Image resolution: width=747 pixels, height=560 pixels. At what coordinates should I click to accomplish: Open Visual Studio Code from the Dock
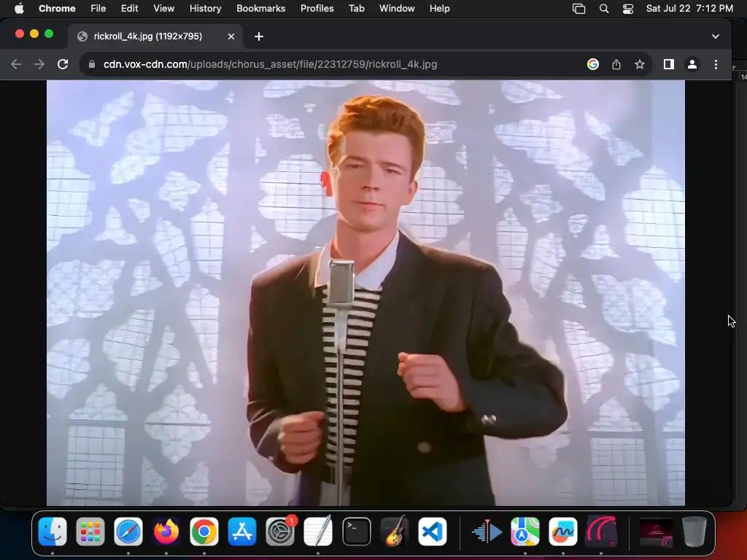433,532
